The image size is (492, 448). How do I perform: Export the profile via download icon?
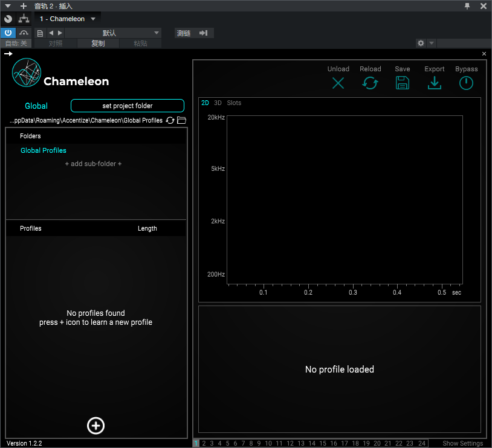tap(434, 83)
